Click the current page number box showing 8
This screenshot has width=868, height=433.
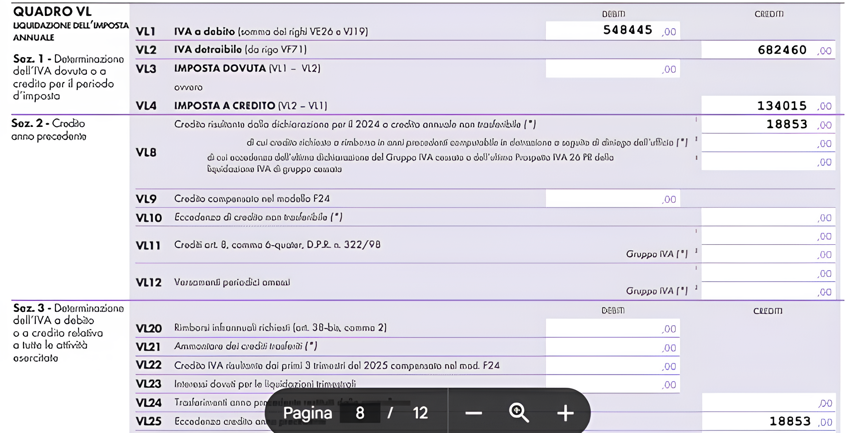click(360, 413)
